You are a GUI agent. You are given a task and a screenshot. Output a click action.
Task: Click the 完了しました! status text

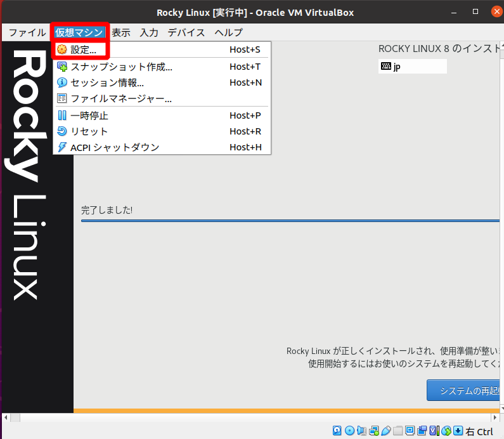click(x=107, y=210)
